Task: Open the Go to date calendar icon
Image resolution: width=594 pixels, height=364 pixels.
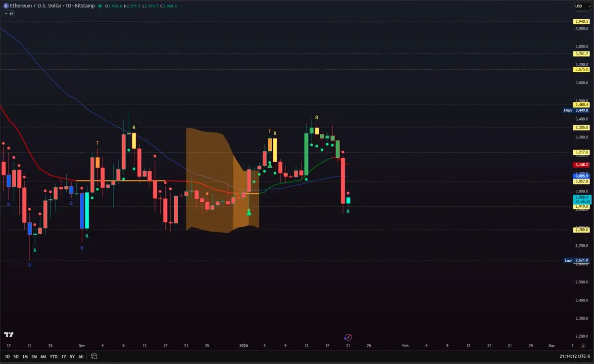Action: pyautogui.click(x=94, y=356)
